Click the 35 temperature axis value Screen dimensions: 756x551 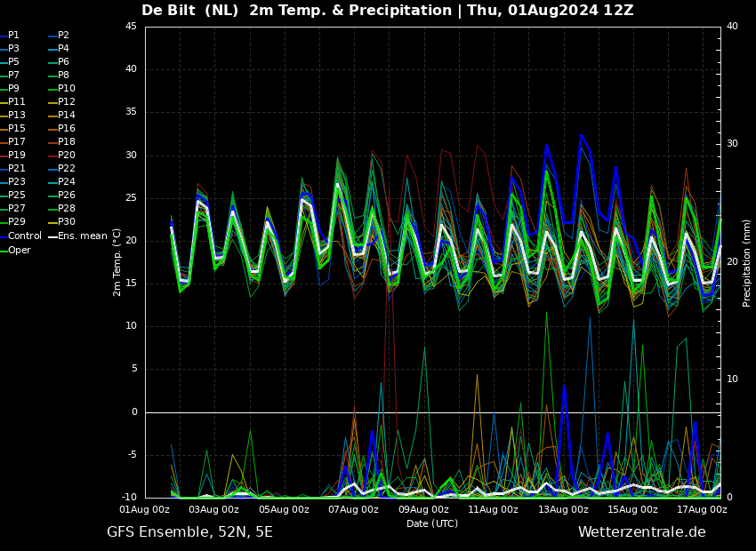click(x=131, y=112)
